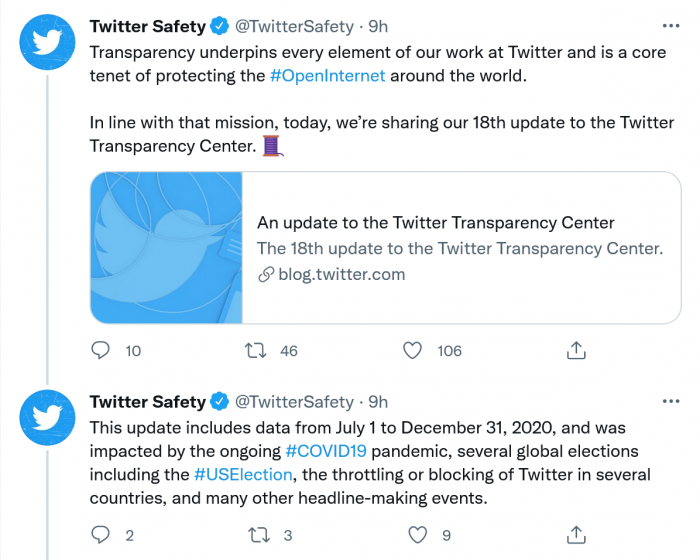
Task: Like the first tweet with 106 likes
Action: tap(413, 350)
